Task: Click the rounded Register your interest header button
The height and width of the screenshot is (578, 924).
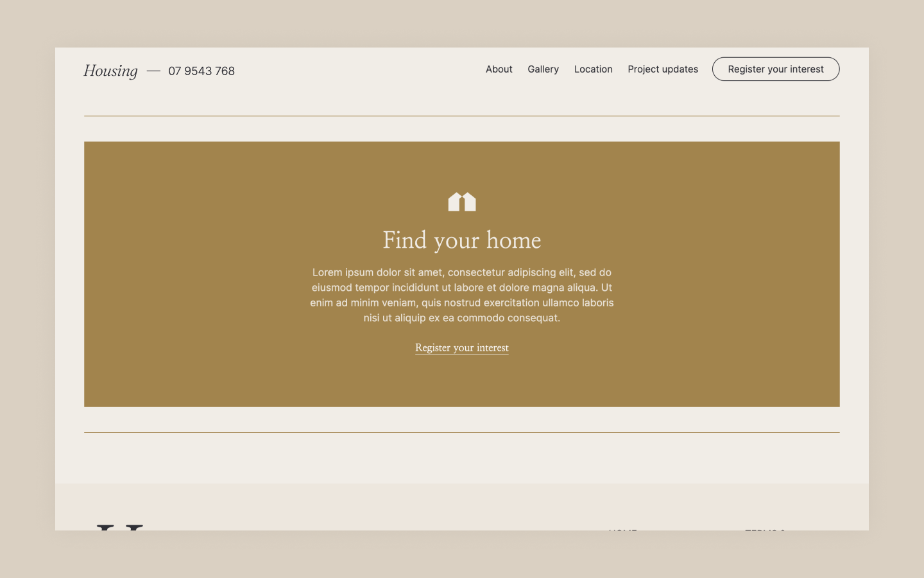Action: tap(776, 69)
